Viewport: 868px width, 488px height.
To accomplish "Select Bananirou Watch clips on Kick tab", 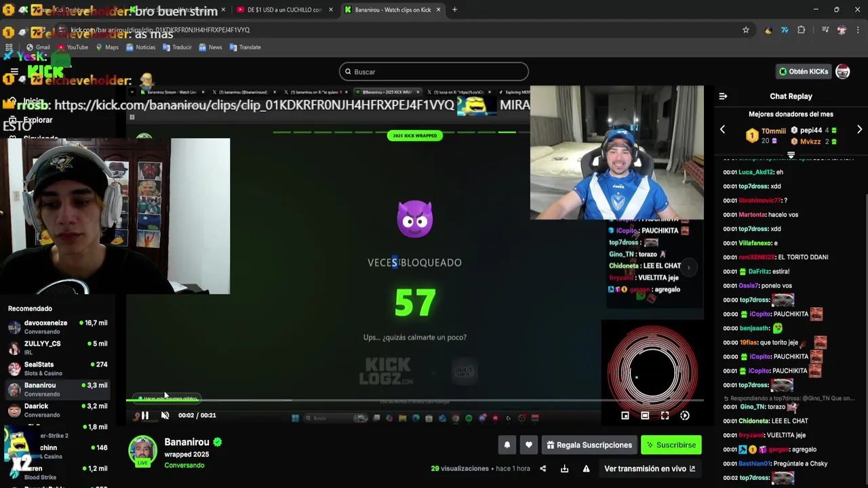I will click(x=392, y=9).
